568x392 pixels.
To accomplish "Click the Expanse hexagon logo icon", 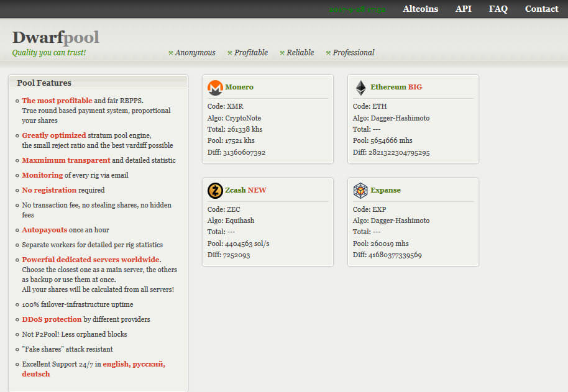I will pyautogui.click(x=360, y=190).
